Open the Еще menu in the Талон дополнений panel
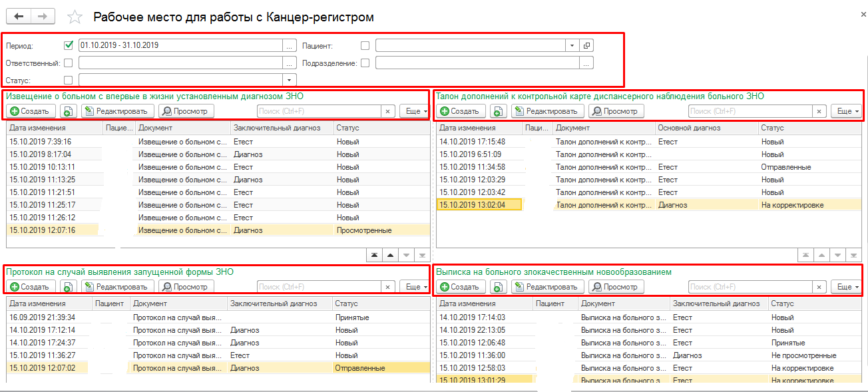 847,112
